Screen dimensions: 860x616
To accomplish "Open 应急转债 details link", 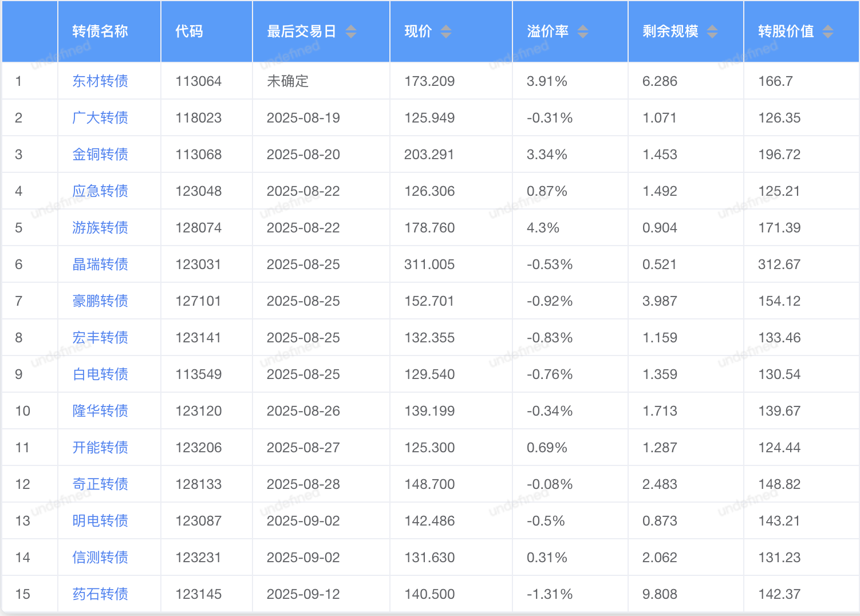I will [x=100, y=191].
